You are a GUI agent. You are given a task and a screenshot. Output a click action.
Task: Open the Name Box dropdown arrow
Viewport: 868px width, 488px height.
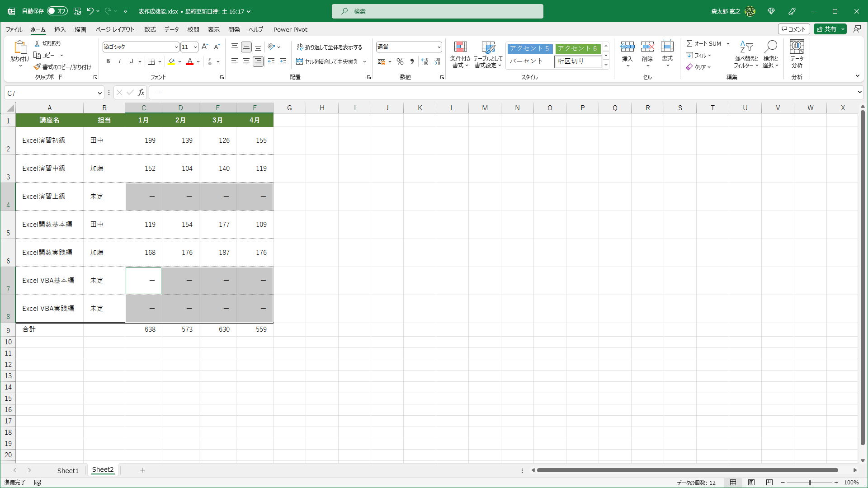99,93
